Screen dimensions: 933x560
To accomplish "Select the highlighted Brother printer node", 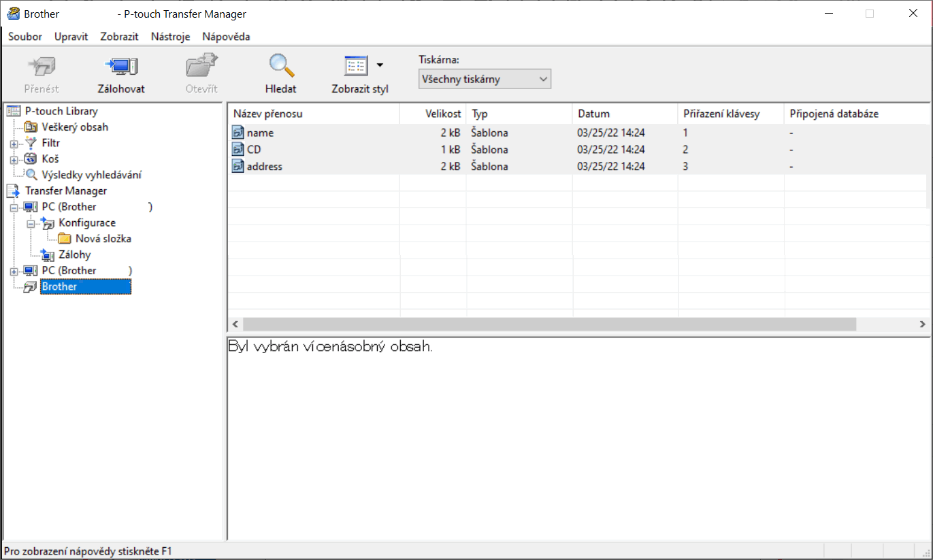I will click(86, 286).
